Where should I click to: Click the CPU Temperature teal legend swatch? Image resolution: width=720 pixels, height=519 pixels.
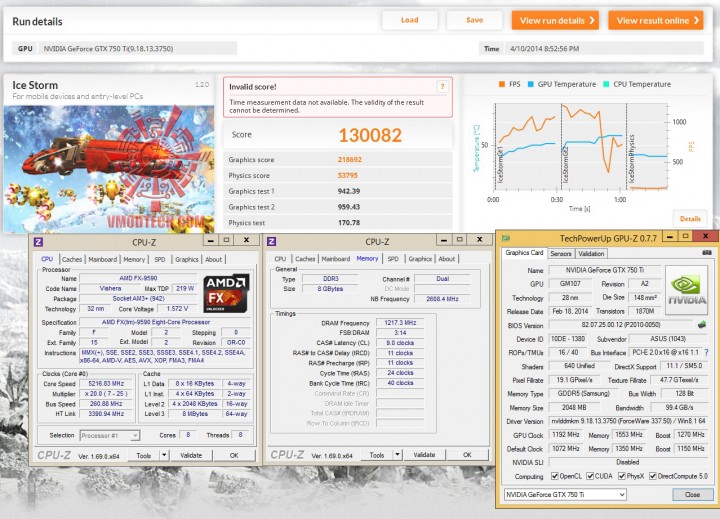coord(606,84)
